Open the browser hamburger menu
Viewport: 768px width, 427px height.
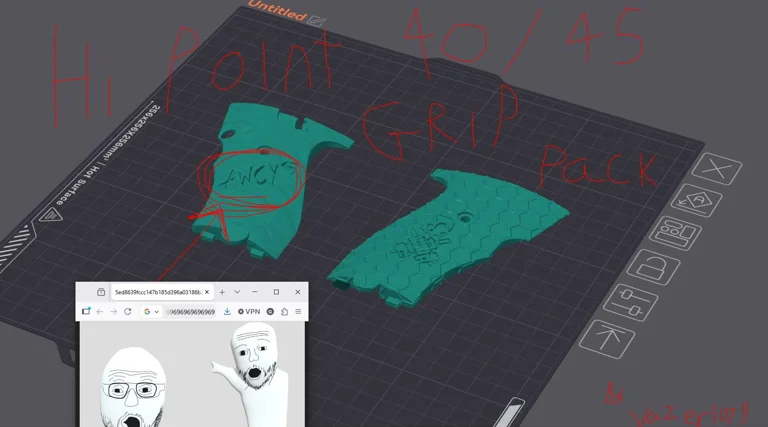pyautogui.click(x=298, y=311)
